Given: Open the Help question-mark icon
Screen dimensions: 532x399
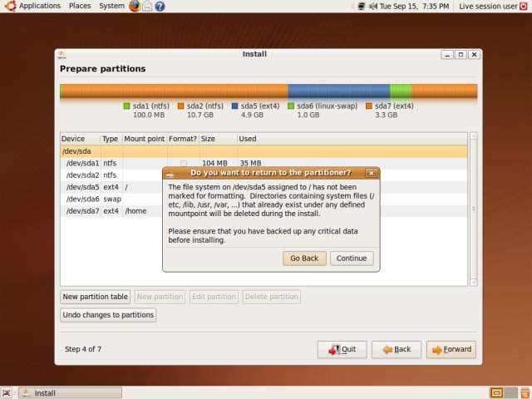Looking at the screenshot, I should tap(160, 6).
